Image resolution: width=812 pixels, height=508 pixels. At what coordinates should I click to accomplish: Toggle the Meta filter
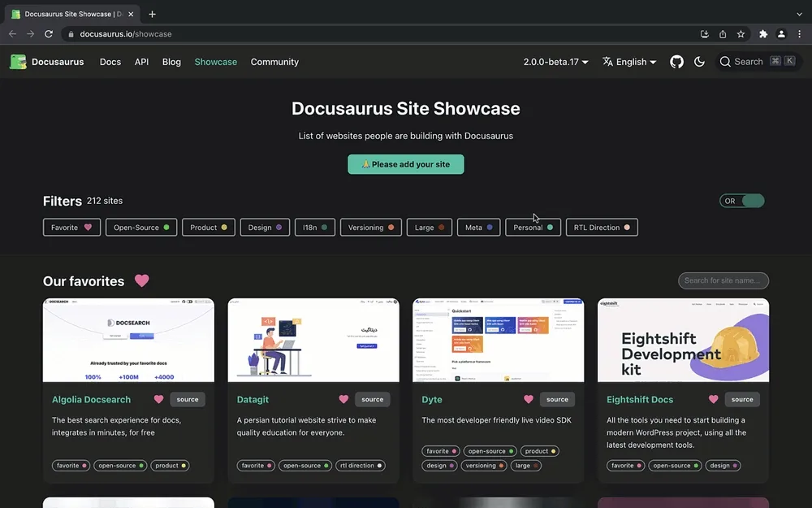tap(478, 227)
